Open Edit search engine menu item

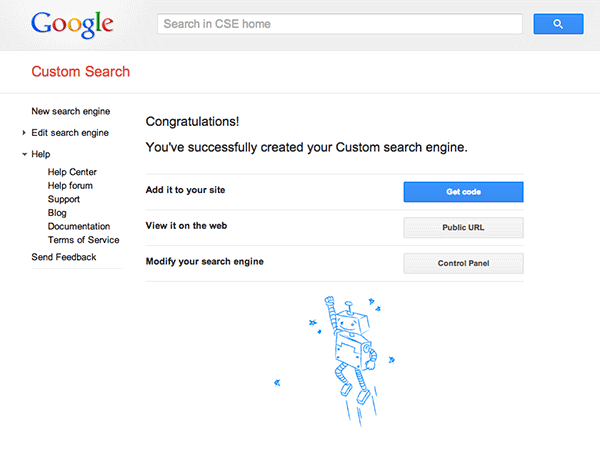pyautogui.click(x=70, y=133)
